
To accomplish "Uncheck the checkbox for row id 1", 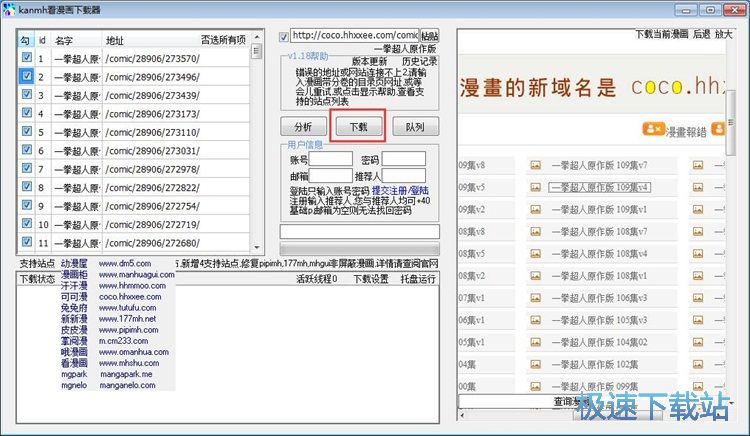I will tap(27, 57).
